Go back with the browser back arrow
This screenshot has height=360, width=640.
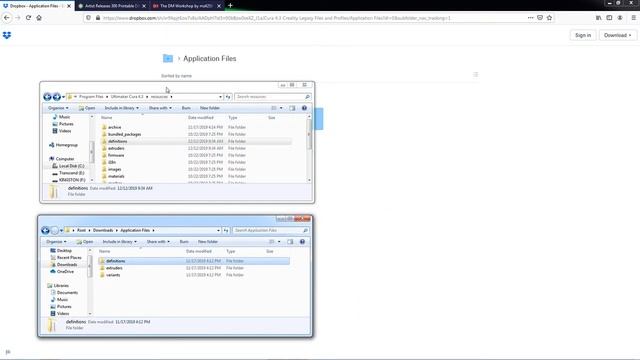[x=7, y=18]
